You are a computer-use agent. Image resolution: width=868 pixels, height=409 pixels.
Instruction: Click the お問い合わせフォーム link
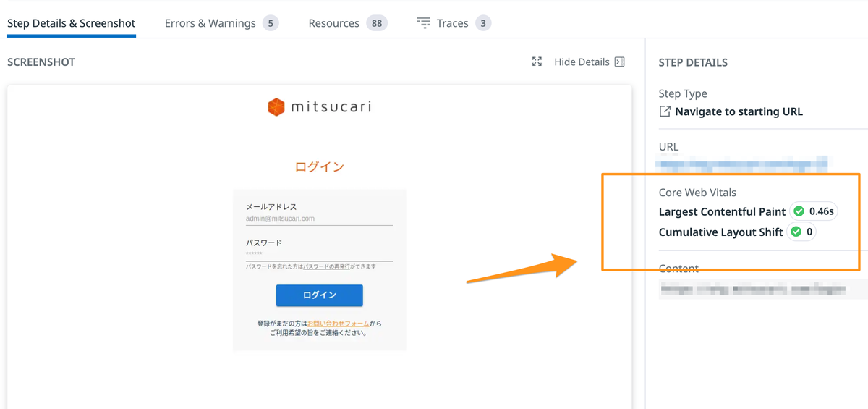(339, 324)
